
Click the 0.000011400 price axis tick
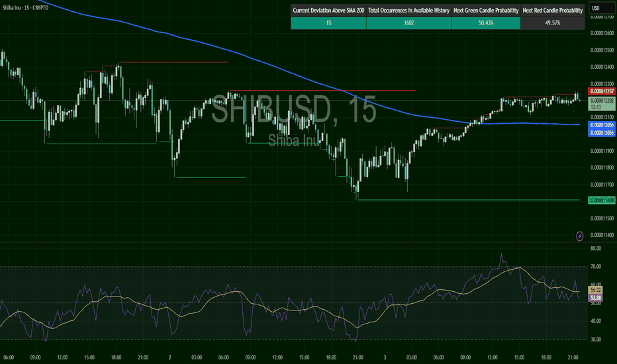pyautogui.click(x=602, y=236)
